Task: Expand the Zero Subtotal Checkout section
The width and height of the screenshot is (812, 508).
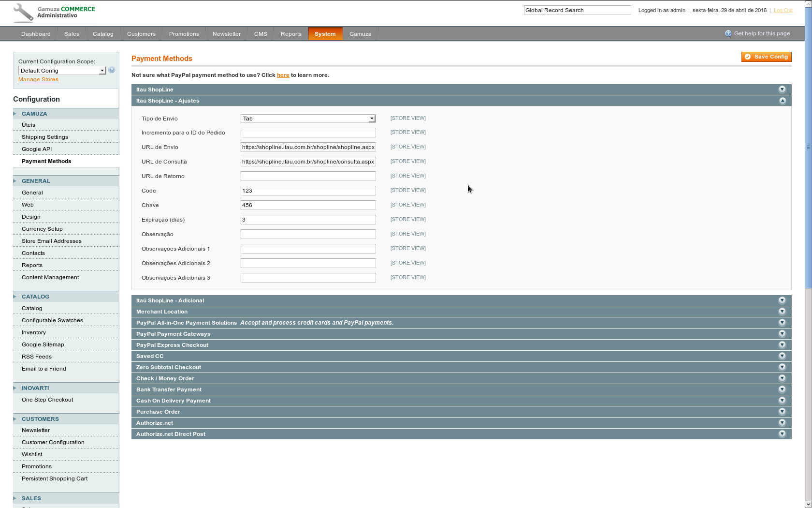Action: coord(782,367)
